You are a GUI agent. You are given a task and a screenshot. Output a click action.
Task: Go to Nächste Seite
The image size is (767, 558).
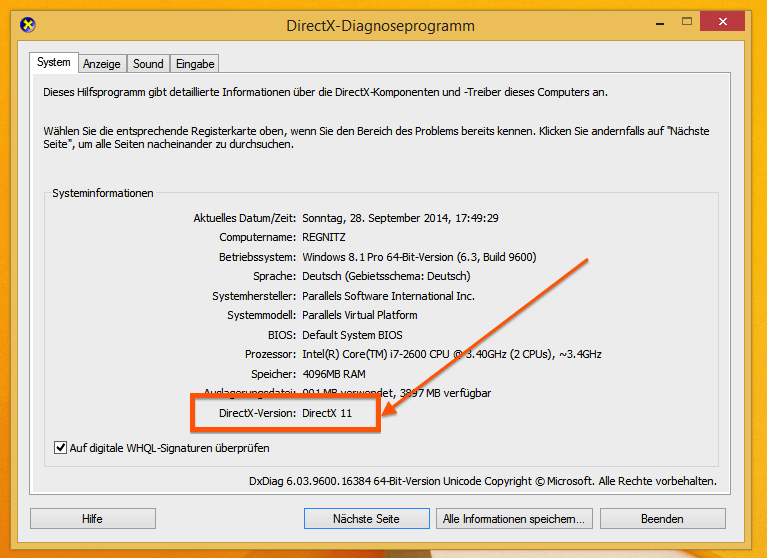[367, 518]
